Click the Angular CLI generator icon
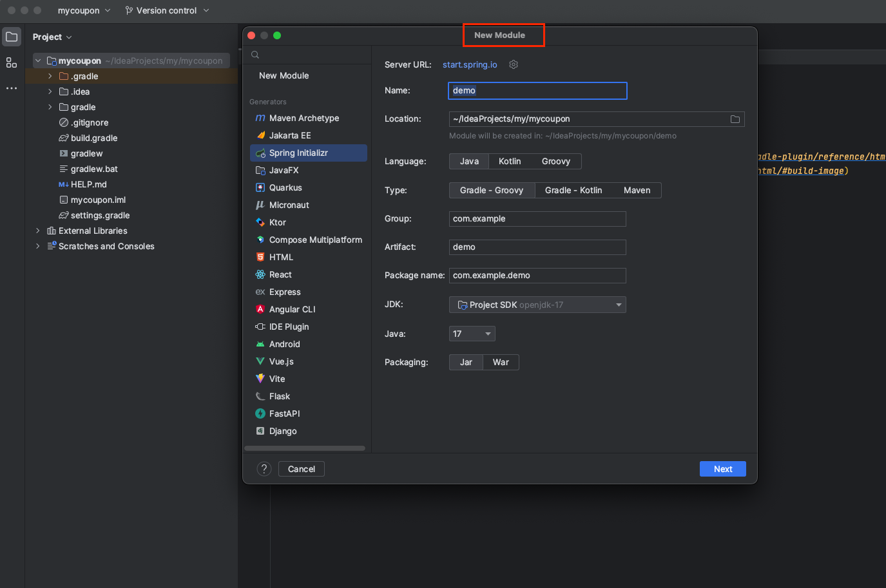This screenshot has width=886, height=588. click(x=260, y=309)
